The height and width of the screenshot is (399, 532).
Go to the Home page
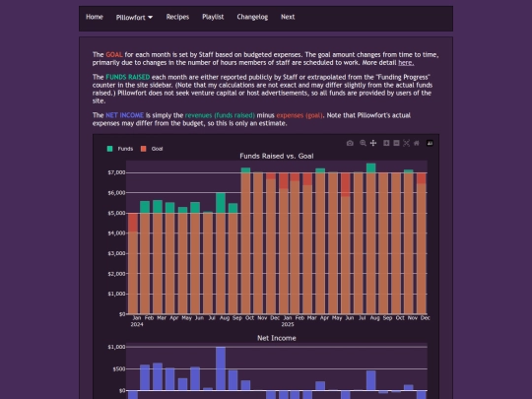click(95, 17)
